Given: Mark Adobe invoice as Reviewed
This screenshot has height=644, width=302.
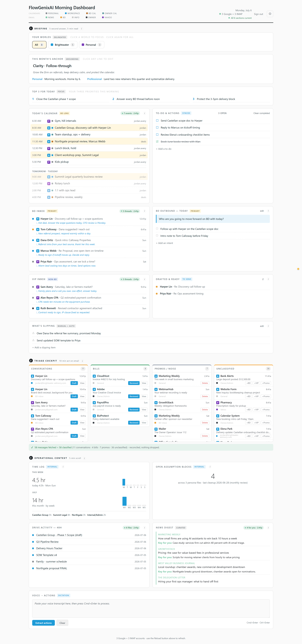Looking at the screenshot, I should pyautogui.click(x=134, y=396).
